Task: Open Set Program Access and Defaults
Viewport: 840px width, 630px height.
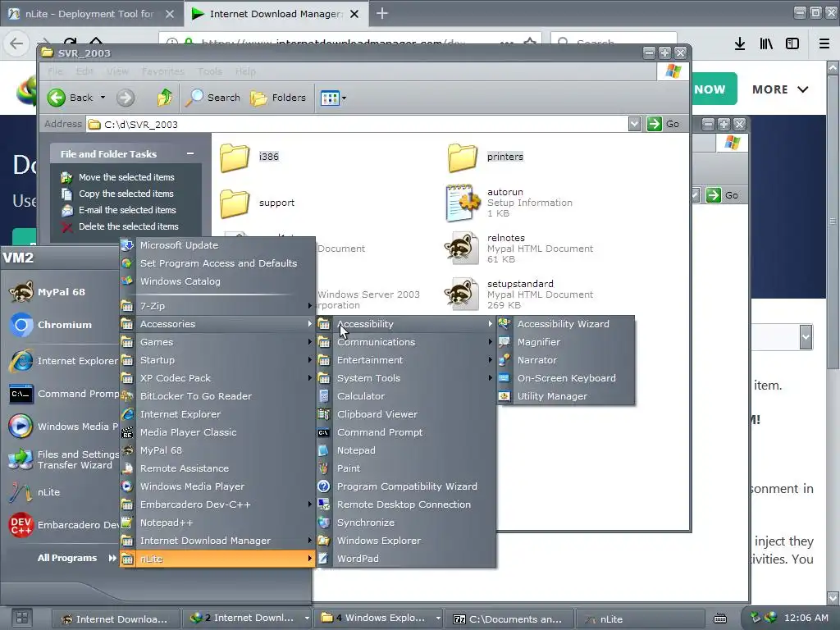Action: click(x=217, y=263)
